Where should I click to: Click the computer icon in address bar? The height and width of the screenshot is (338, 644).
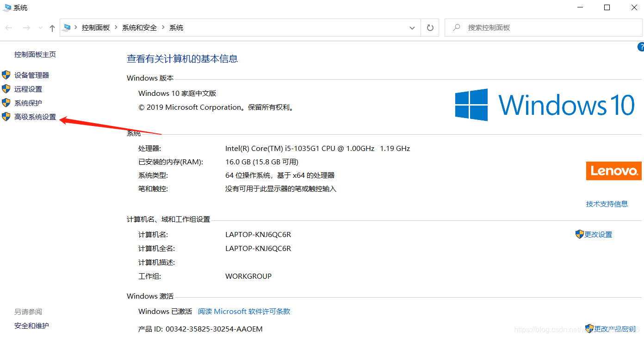coord(67,27)
